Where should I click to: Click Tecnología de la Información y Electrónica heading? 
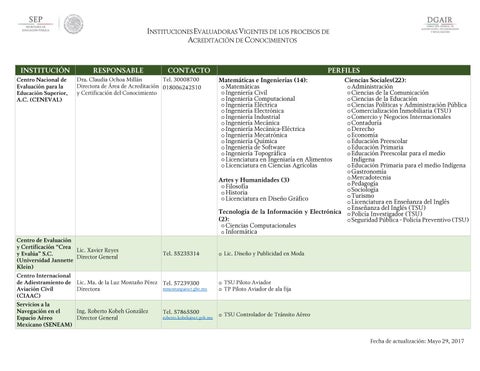tap(280, 215)
